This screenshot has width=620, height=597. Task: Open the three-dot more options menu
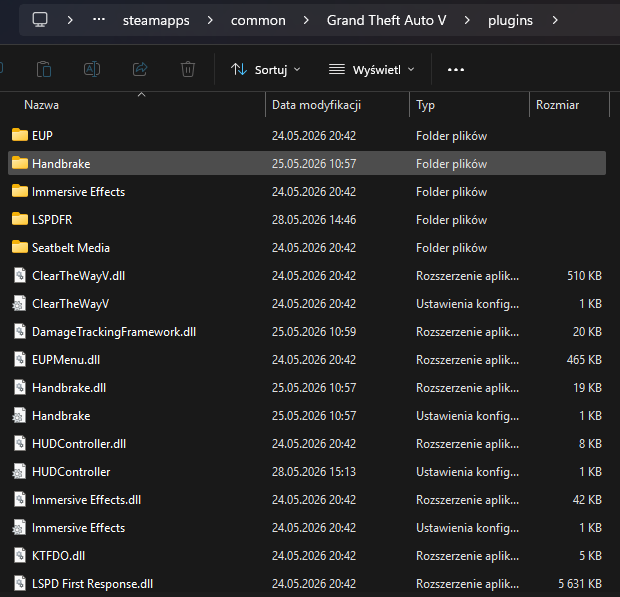point(456,70)
